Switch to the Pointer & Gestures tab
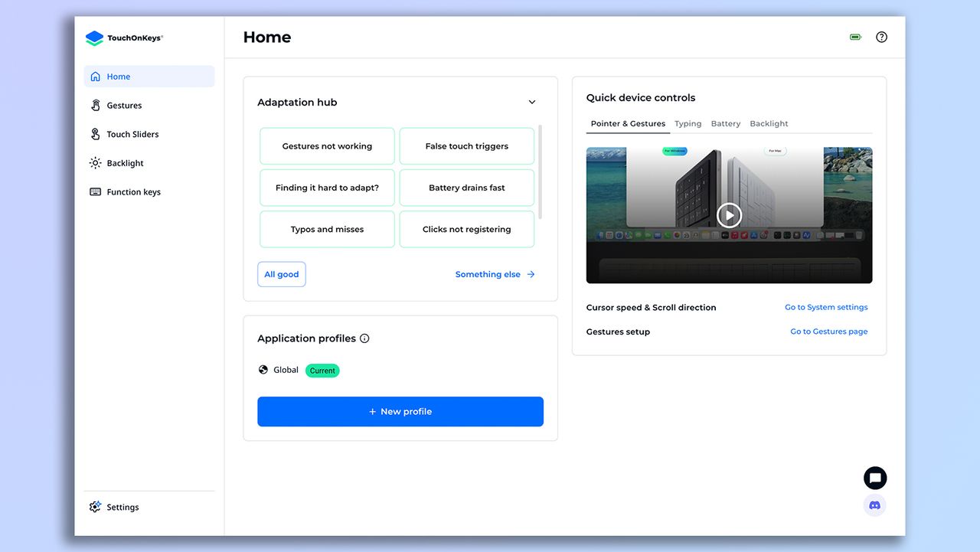 point(628,123)
